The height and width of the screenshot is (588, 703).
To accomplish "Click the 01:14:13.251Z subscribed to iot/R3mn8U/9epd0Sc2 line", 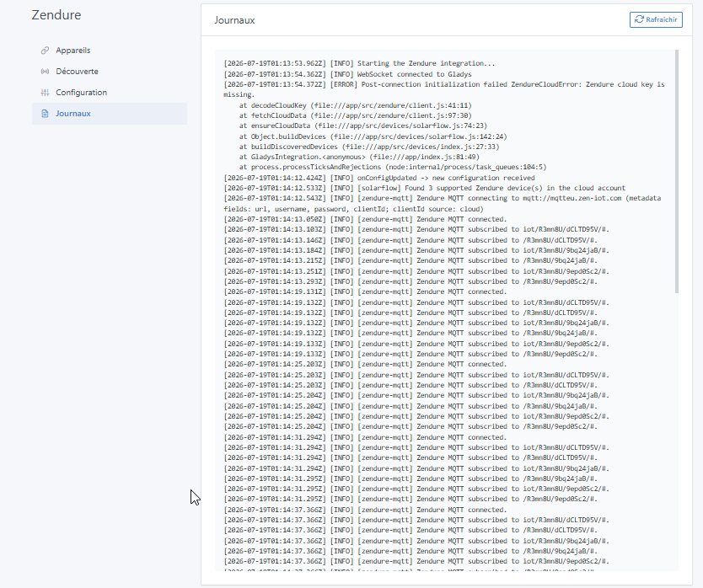I will pyautogui.click(x=416, y=271).
